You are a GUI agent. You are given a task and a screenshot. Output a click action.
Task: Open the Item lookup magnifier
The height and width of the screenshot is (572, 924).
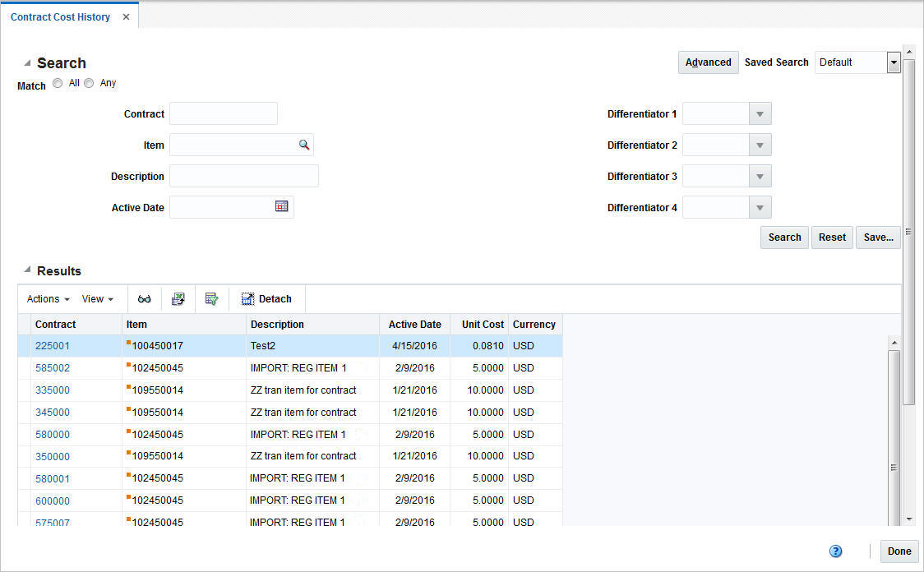pyautogui.click(x=304, y=144)
